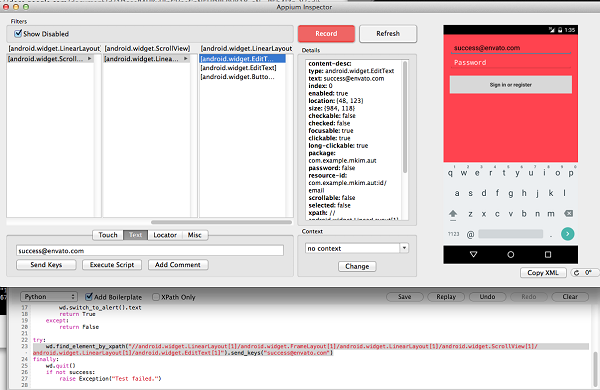Expand the android.widget.Scroll... tree item
This screenshot has height=390, width=600.
(90, 59)
